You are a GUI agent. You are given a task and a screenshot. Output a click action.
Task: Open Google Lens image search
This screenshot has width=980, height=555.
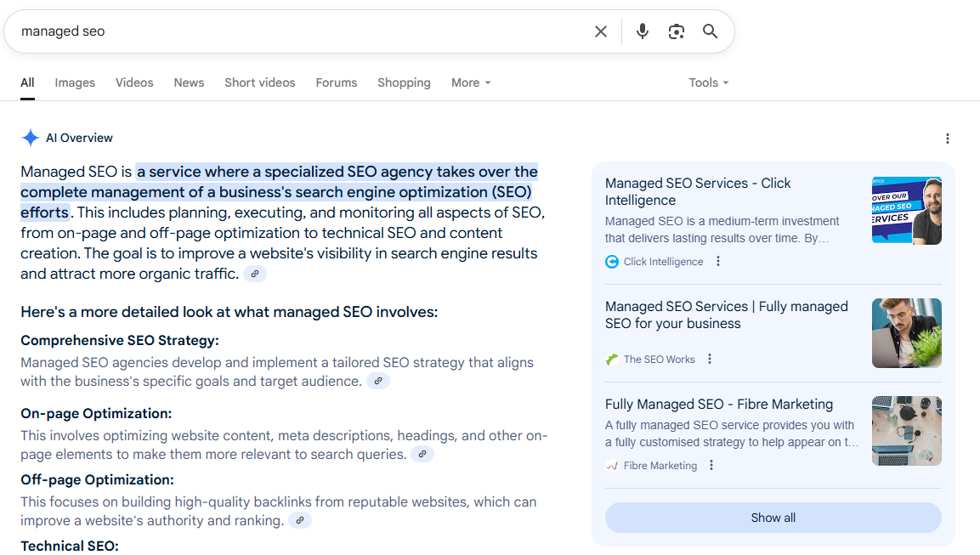[676, 31]
